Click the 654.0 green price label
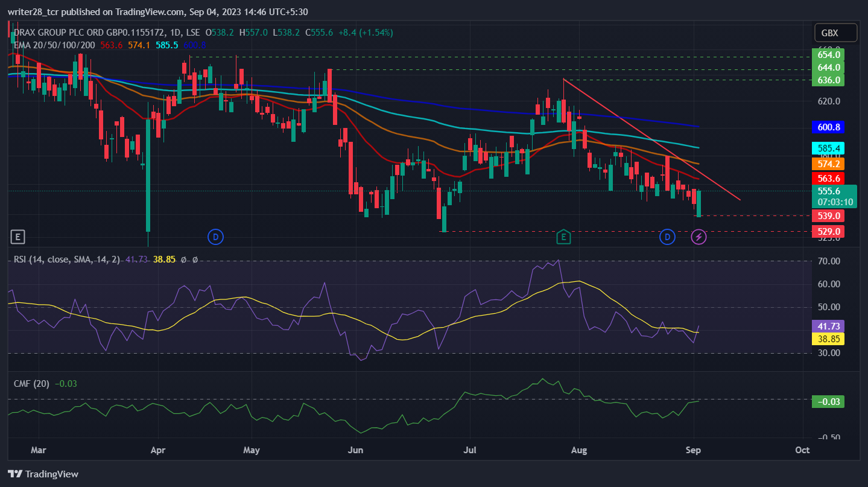This screenshot has width=868, height=487. (829, 54)
